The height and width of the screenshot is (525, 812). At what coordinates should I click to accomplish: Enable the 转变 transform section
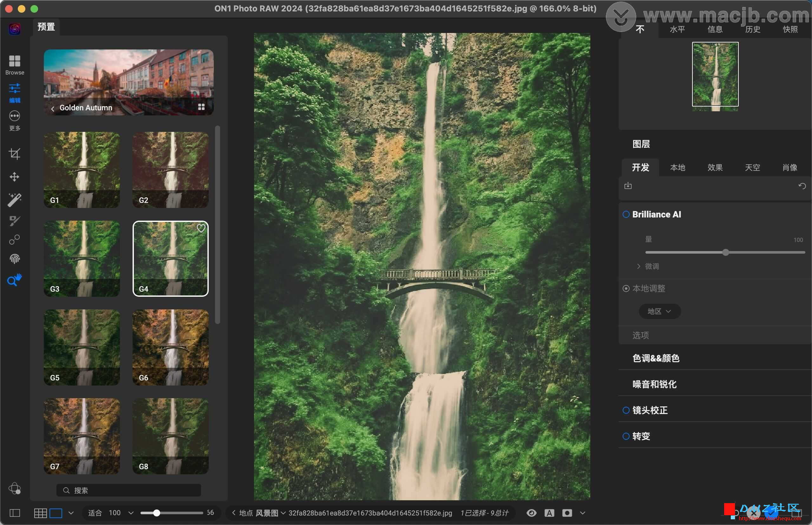pos(626,436)
